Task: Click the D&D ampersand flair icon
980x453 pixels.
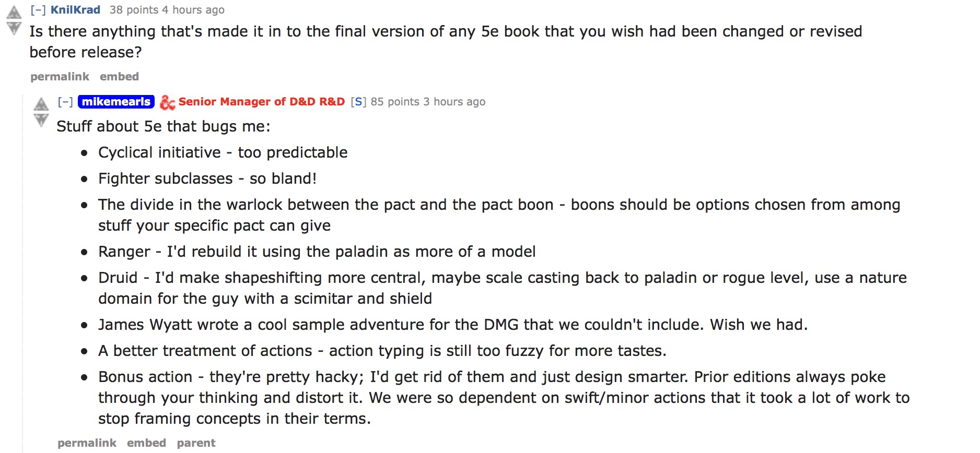Action: click(x=167, y=102)
